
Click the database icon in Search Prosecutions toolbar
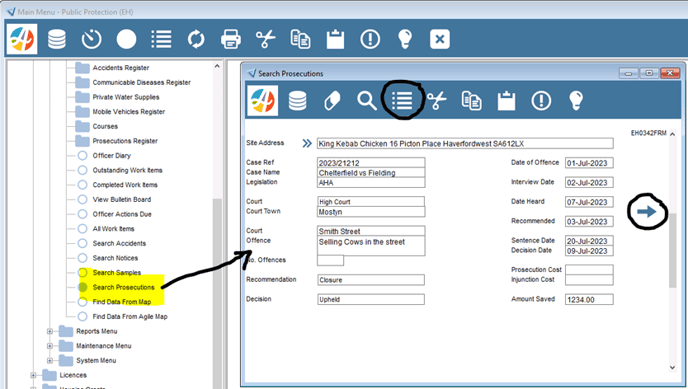[297, 101]
